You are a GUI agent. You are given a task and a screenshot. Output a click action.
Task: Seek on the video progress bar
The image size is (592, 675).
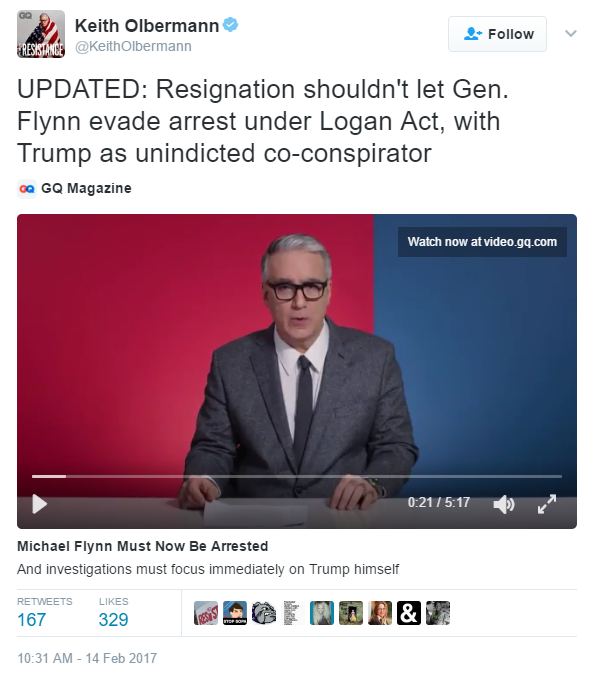point(297,476)
